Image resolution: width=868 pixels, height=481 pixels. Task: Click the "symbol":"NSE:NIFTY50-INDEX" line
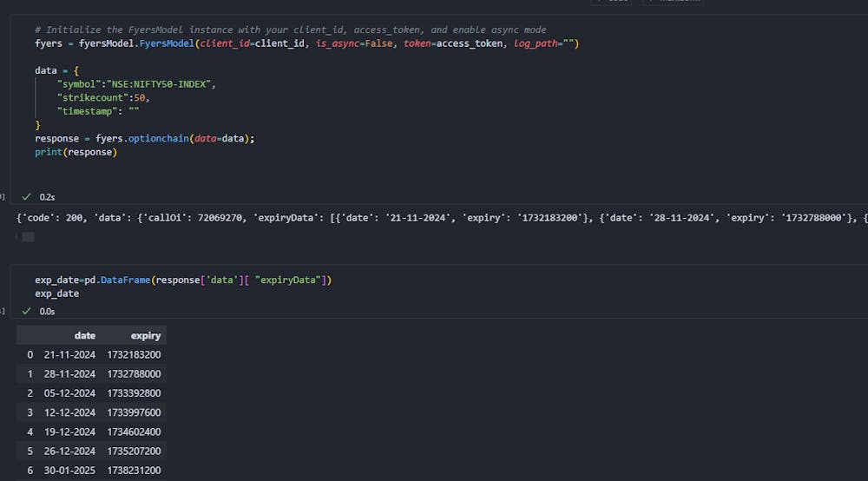tap(136, 84)
